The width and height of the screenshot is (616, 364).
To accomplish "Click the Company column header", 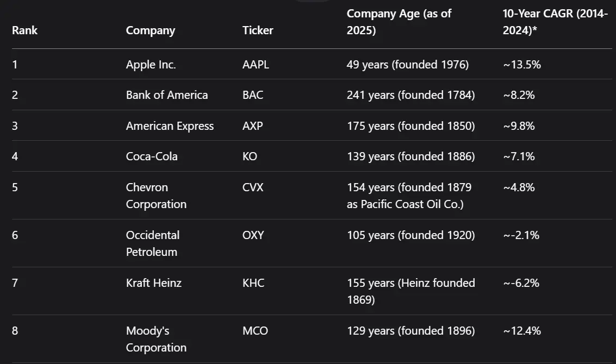I will (151, 30).
